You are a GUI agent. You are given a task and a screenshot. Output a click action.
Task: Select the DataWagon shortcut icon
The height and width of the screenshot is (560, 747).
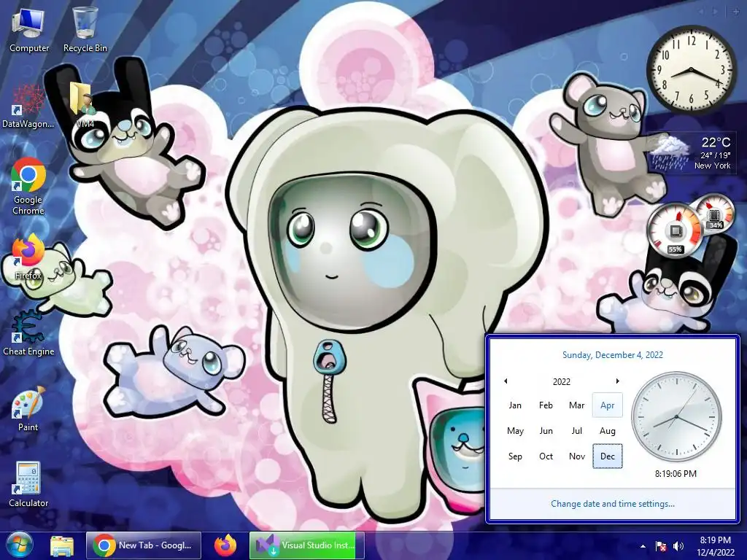[28, 106]
